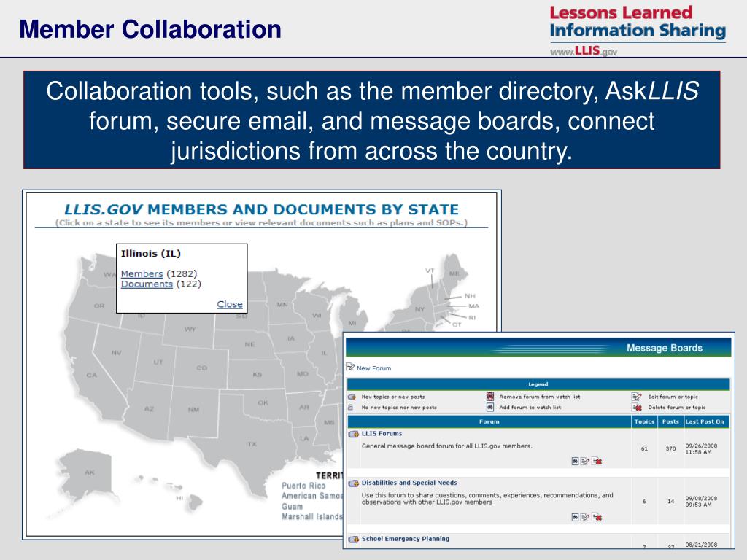747x560 pixels.
Task: Select New Mexico (NM) on the map
Action: (x=193, y=410)
